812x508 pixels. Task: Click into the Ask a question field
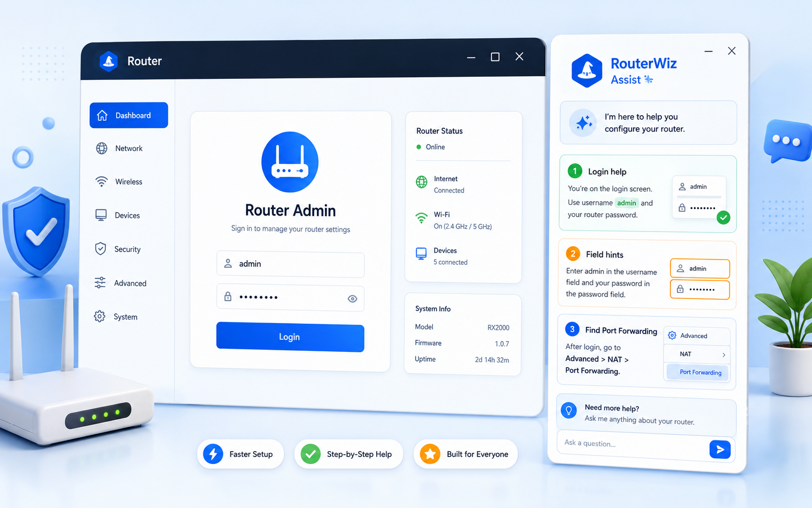[632, 445]
